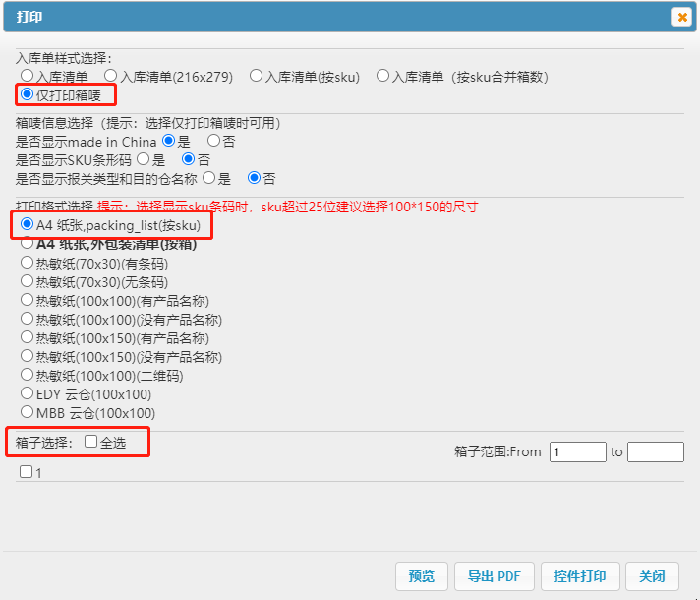Select 入库清单(按sku) radio button
This screenshot has width=700, height=600.
[x=256, y=76]
